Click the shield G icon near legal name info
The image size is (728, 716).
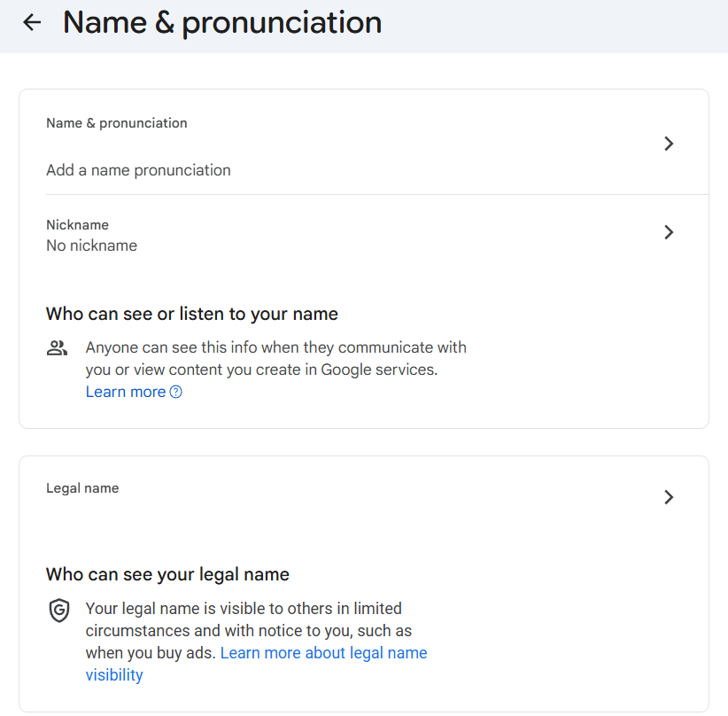[x=58, y=611]
